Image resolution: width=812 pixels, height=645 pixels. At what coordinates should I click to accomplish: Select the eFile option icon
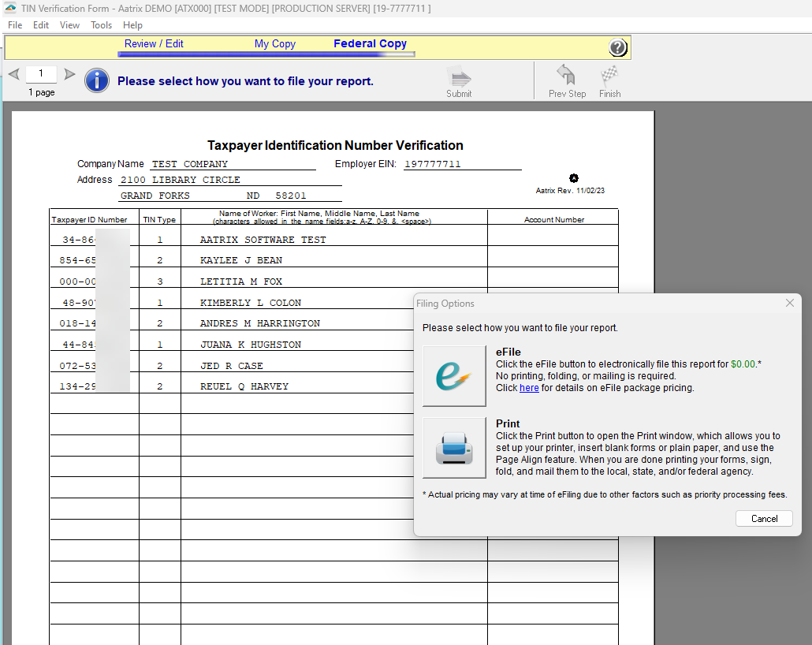click(454, 376)
